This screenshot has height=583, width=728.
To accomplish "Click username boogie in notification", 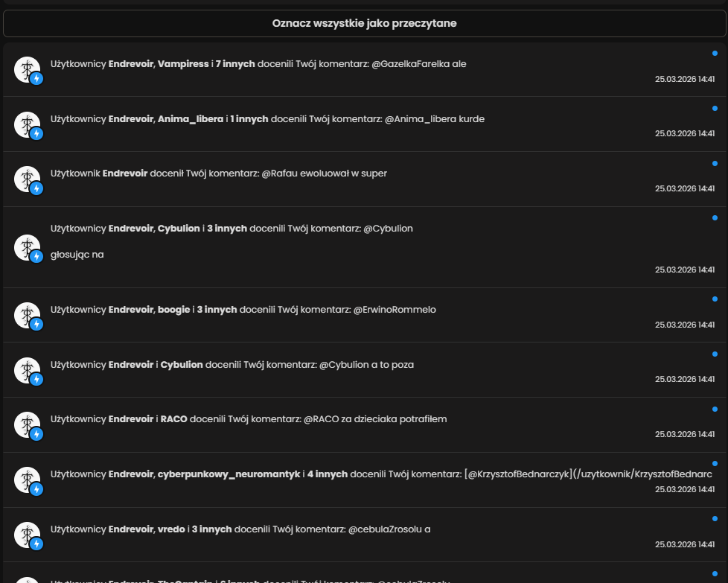I will click(174, 310).
